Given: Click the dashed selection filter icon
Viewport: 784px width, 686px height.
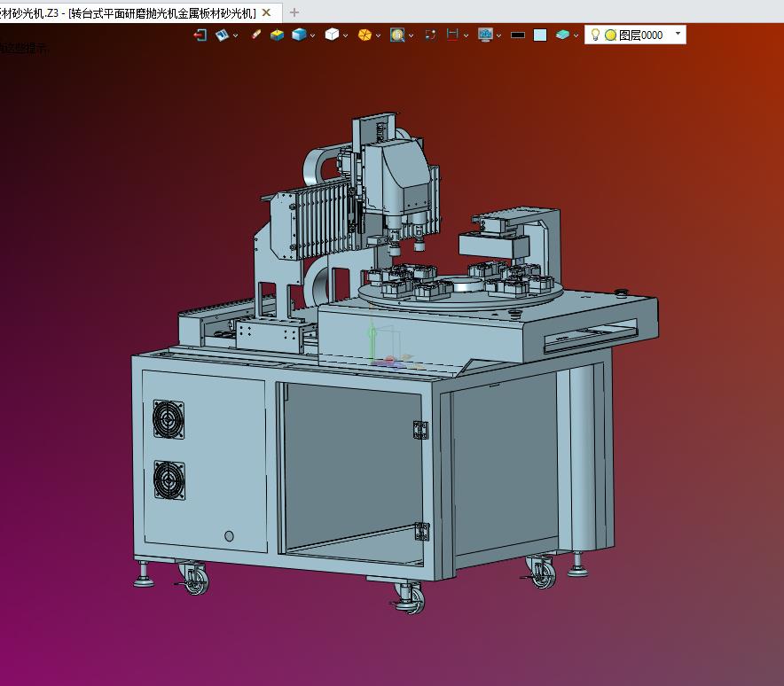Looking at the screenshot, I should pyautogui.click(x=430, y=35).
